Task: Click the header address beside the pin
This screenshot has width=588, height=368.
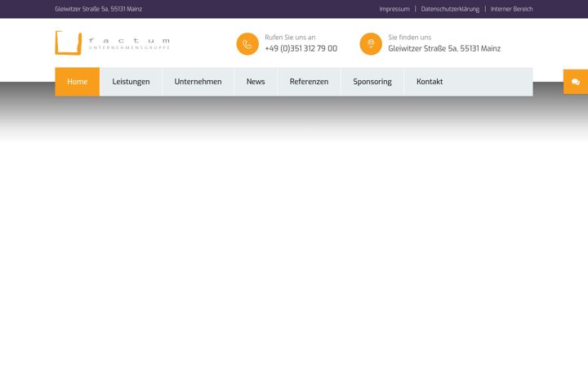Action: [x=444, y=48]
